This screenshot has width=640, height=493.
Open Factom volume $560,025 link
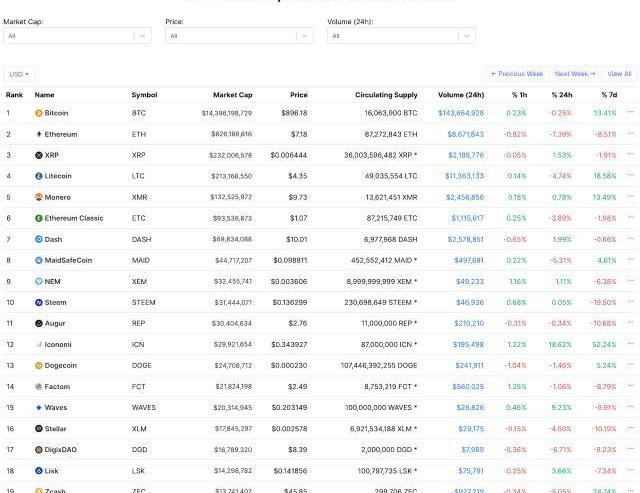(x=468, y=386)
